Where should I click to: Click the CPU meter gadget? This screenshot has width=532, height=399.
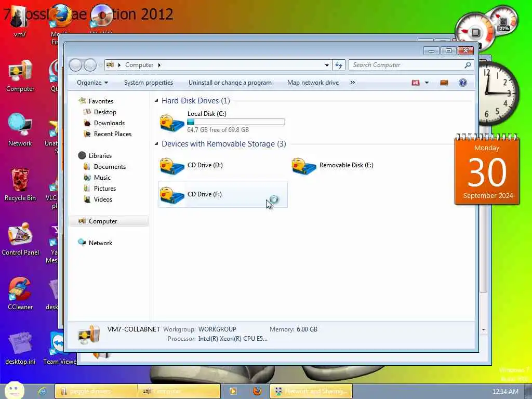(x=474, y=33)
